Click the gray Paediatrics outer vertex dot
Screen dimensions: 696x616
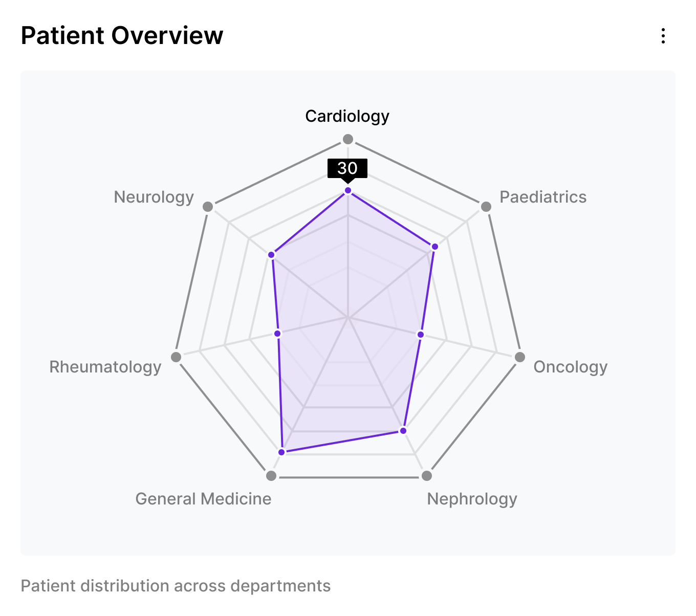click(x=486, y=207)
